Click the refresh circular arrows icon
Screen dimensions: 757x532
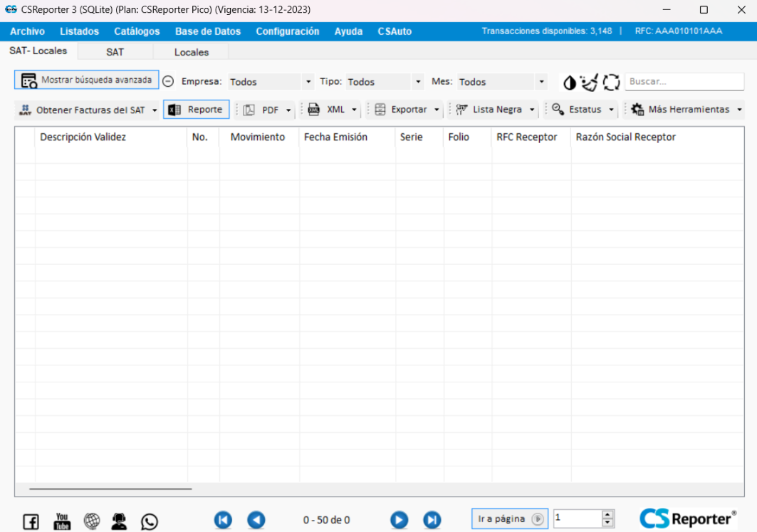[x=611, y=82]
